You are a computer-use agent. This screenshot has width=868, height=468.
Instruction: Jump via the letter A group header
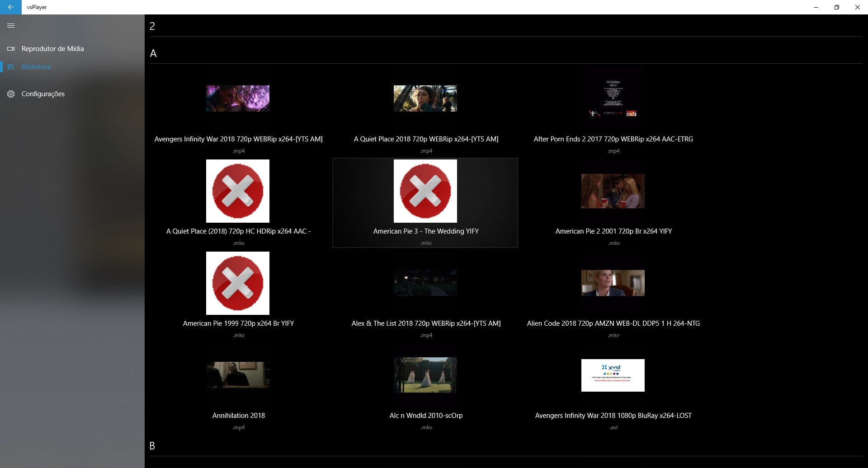(153, 53)
